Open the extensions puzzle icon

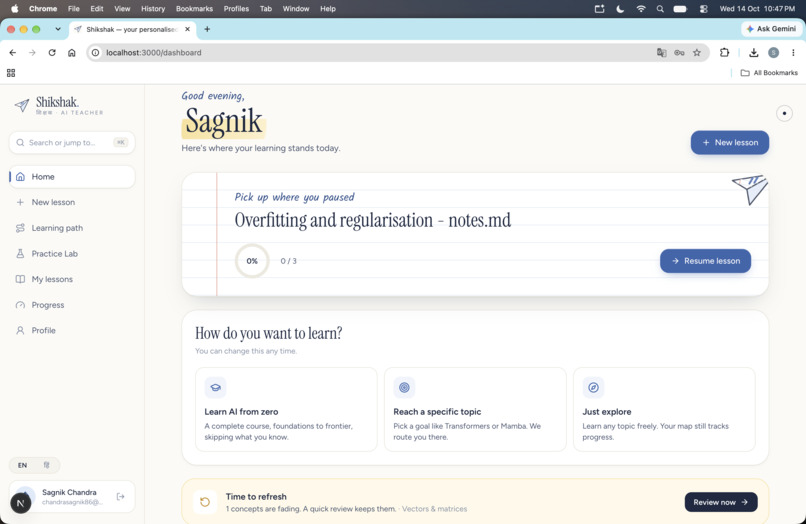coord(724,52)
